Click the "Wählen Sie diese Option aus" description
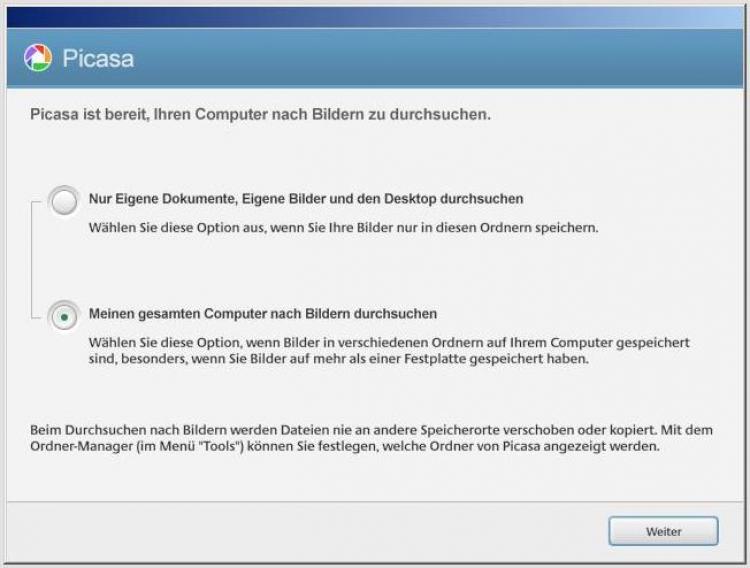The image size is (750, 568). point(343,227)
